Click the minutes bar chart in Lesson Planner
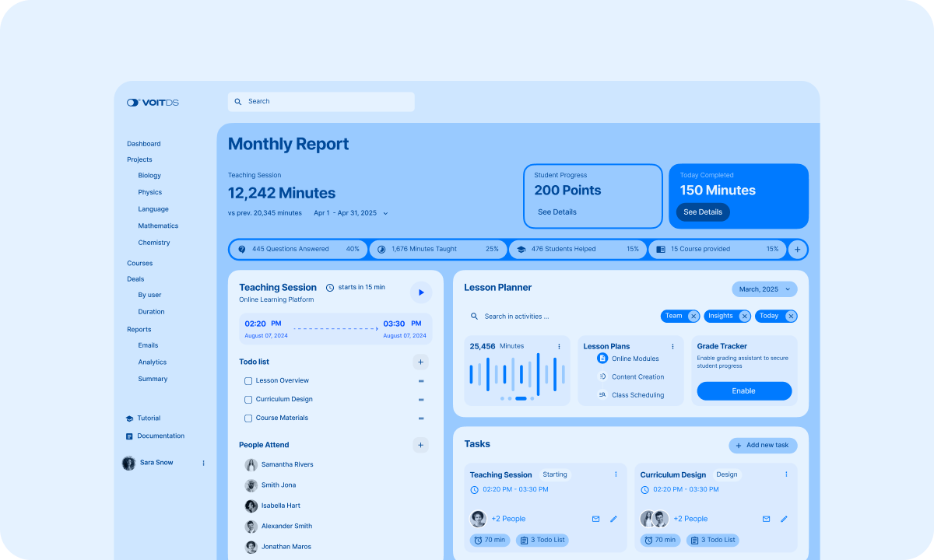934x560 pixels. 518,374
